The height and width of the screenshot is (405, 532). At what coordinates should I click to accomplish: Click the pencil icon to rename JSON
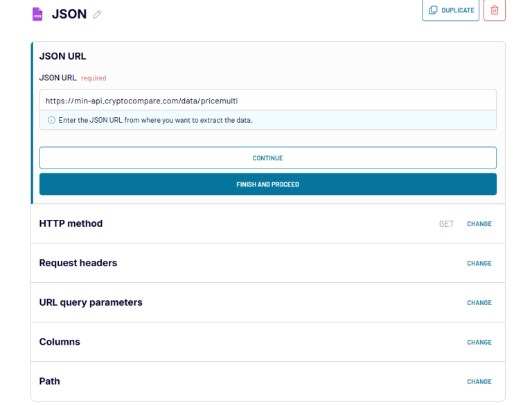pyautogui.click(x=97, y=15)
